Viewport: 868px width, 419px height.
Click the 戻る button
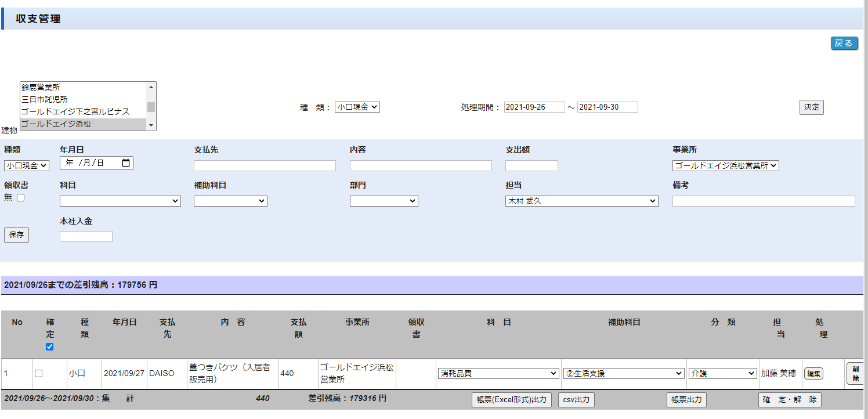[844, 44]
